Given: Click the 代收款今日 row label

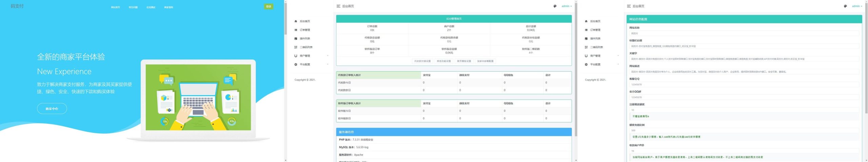Looking at the screenshot, I should coord(344,83).
